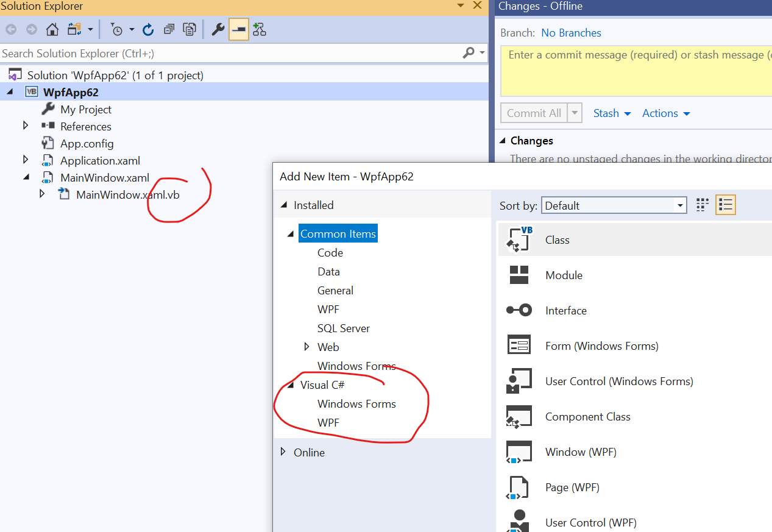Open the Stash dropdown
The image size is (772, 532).
tap(612, 113)
